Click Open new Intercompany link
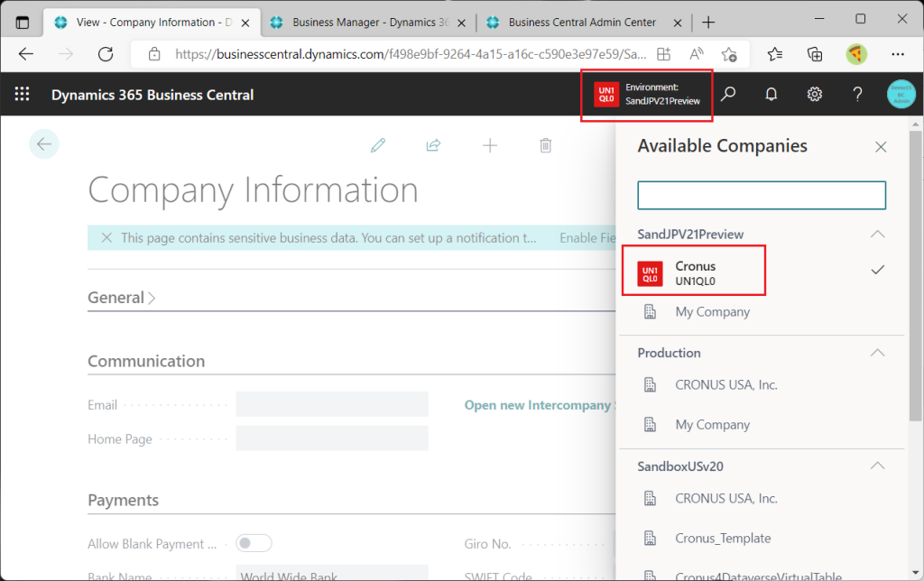The height and width of the screenshot is (581, 924). click(x=540, y=405)
